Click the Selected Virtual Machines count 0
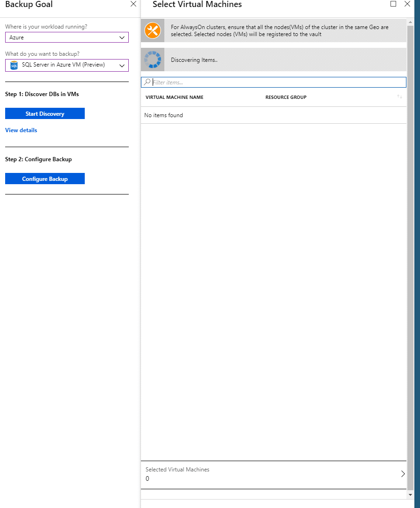This screenshot has height=508, width=420. point(147,478)
